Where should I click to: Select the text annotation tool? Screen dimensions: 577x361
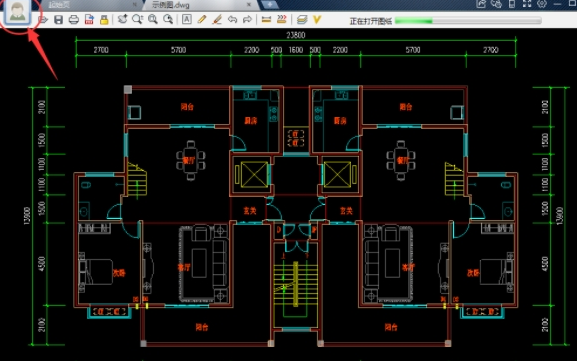coord(187,19)
